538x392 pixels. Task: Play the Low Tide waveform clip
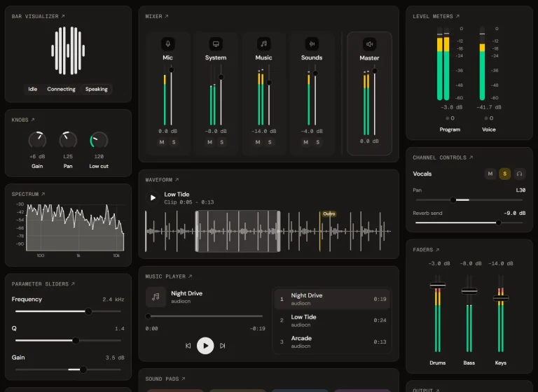pyautogui.click(x=153, y=197)
